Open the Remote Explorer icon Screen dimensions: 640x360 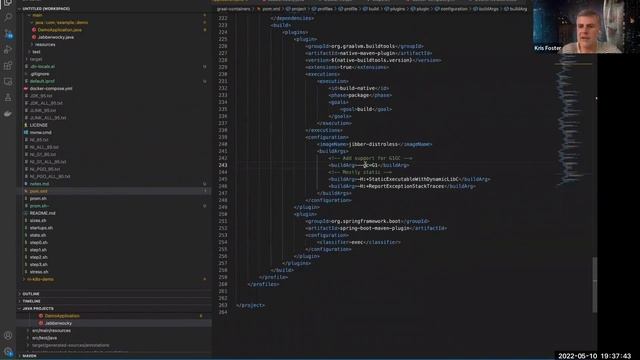tap(8, 82)
